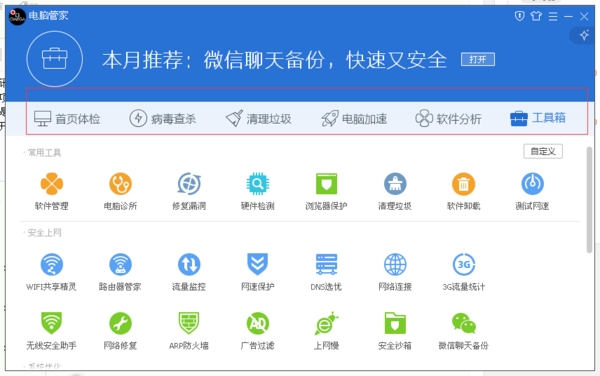Open 网络修复 tool
600x376 pixels.
click(120, 331)
